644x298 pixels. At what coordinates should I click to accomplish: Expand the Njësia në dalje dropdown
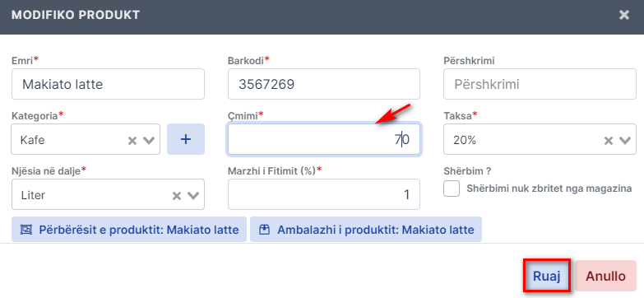click(193, 196)
